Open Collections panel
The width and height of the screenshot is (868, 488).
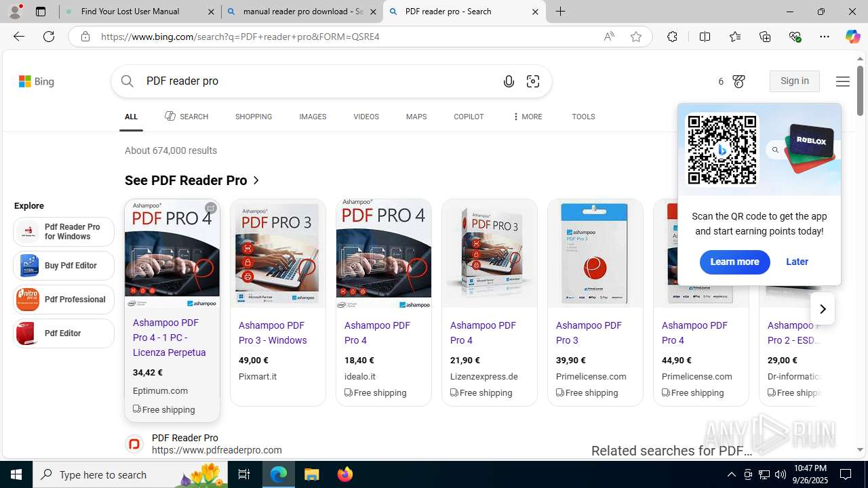click(765, 37)
